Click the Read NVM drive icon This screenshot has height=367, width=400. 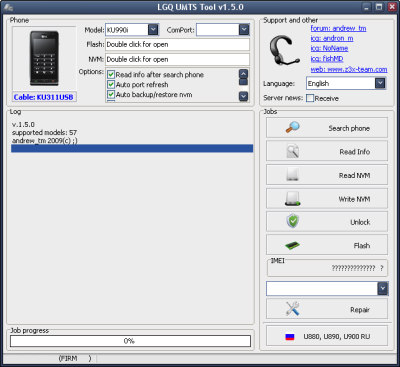[293, 175]
